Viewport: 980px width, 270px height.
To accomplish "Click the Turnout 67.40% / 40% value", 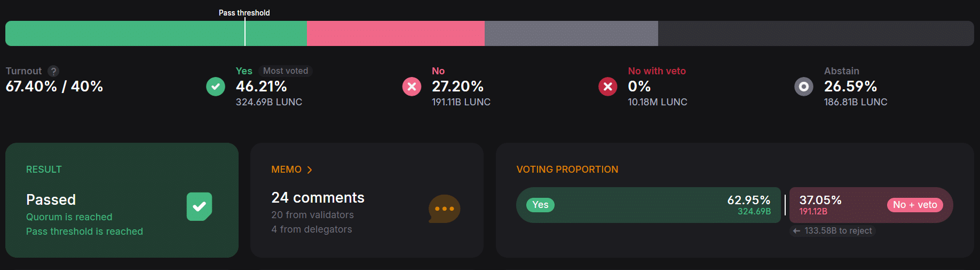I will pyautogui.click(x=54, y=87).
